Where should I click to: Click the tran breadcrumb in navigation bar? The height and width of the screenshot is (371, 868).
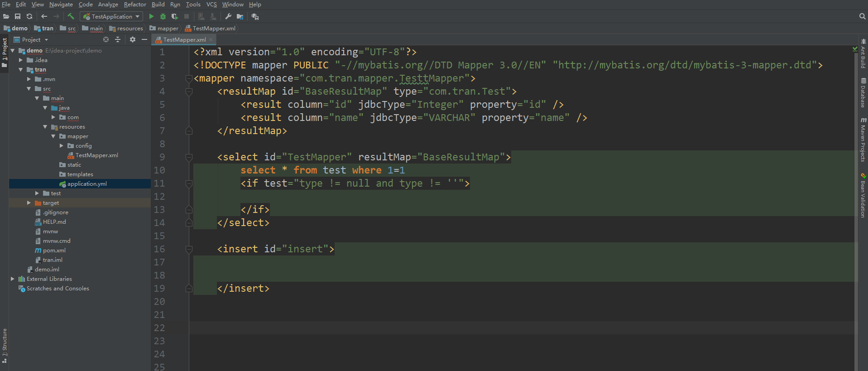[x=44, y=28]
